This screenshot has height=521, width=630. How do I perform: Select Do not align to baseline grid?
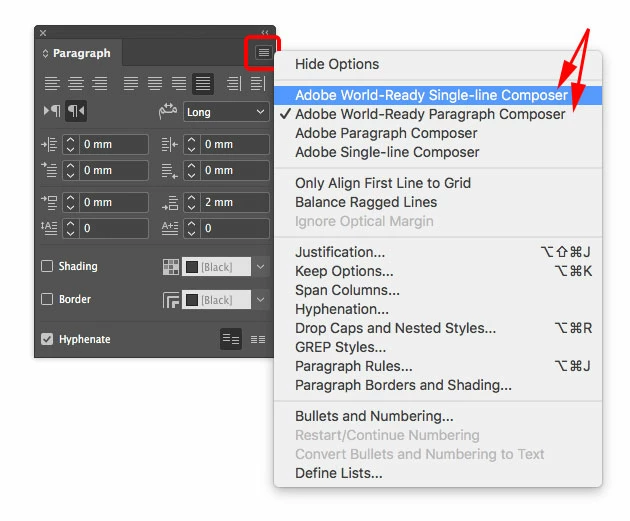coord(231,339)
